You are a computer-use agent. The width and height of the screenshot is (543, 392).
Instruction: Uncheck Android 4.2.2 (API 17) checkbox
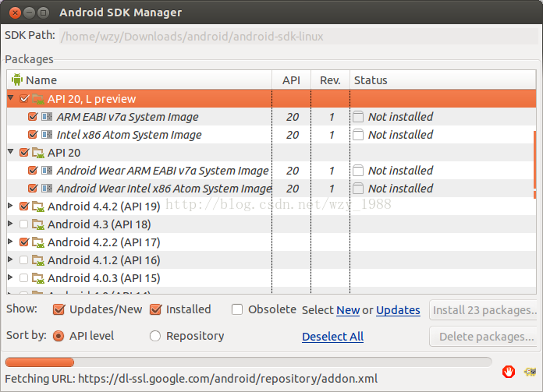(x=24, y=242)
